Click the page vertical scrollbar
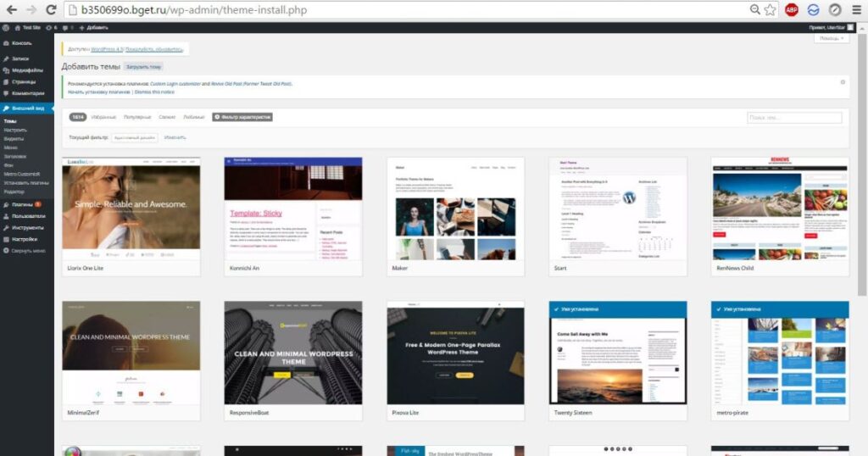This screenshot has width=868, height=456. pyautogui.click(x=862, y=166)
